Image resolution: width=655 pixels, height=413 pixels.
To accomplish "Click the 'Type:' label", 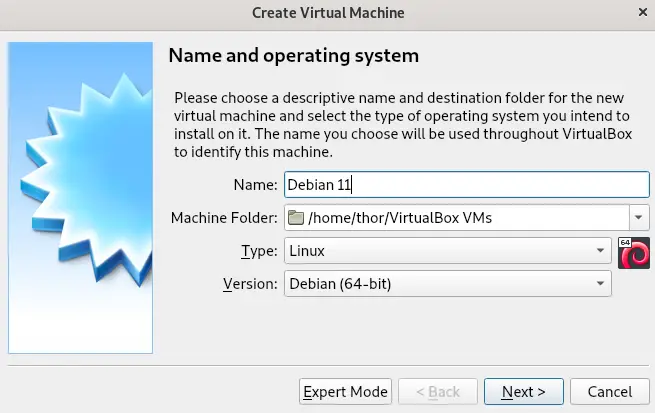I will click(259, 251).
